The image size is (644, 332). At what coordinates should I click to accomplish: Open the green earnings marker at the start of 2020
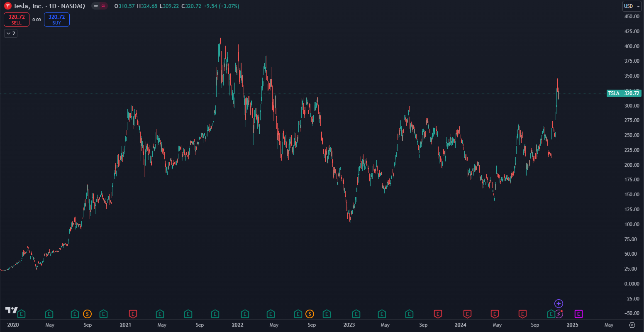coord(21,314)
